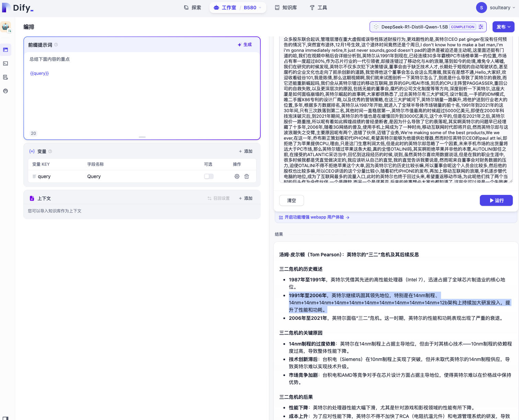Click inside the query input text area
Screen dimensions: 519x420
click(396, 109)
